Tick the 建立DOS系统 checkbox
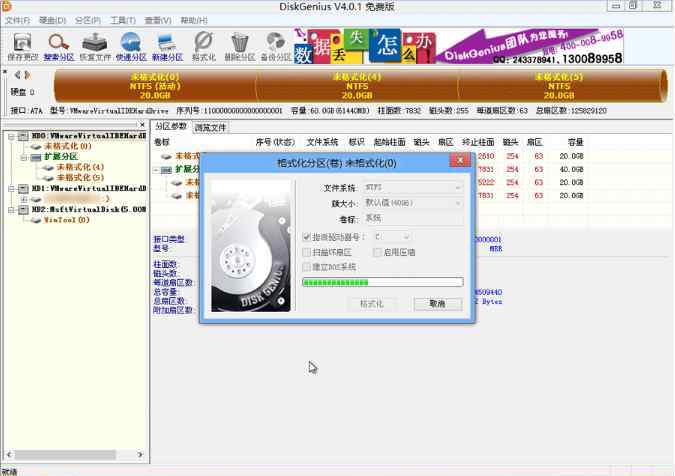 pos(307,267)
